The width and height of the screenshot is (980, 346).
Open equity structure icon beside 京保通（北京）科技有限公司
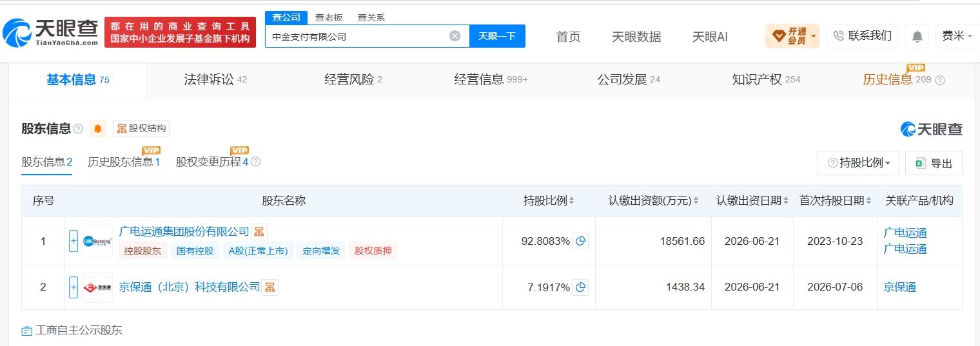pyautogui.click(x=270, y=287)
